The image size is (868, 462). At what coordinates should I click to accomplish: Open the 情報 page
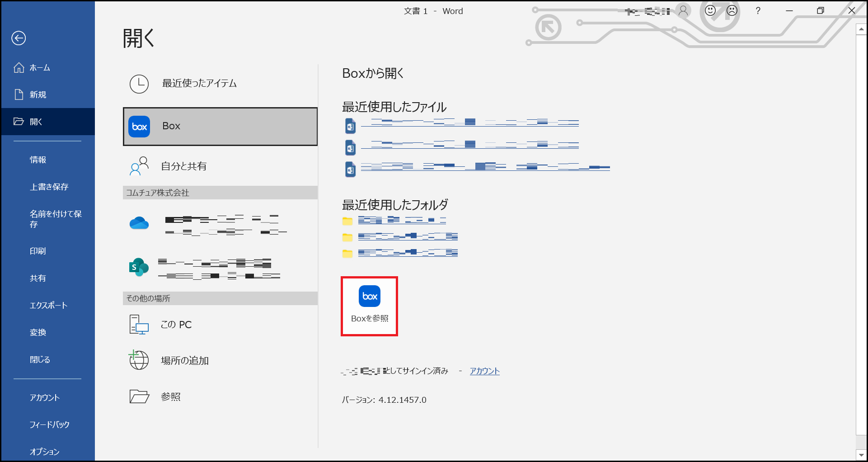47,160
